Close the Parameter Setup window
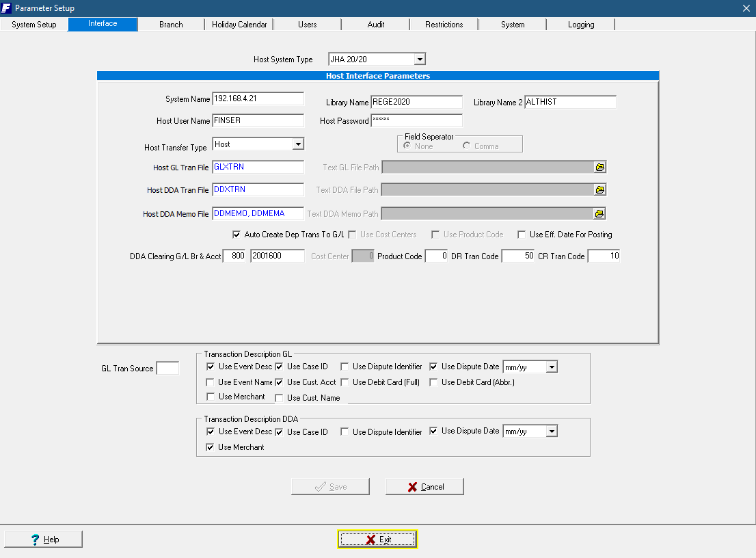The height and width of the screenshot is (558, 756). tap(746, 8)
